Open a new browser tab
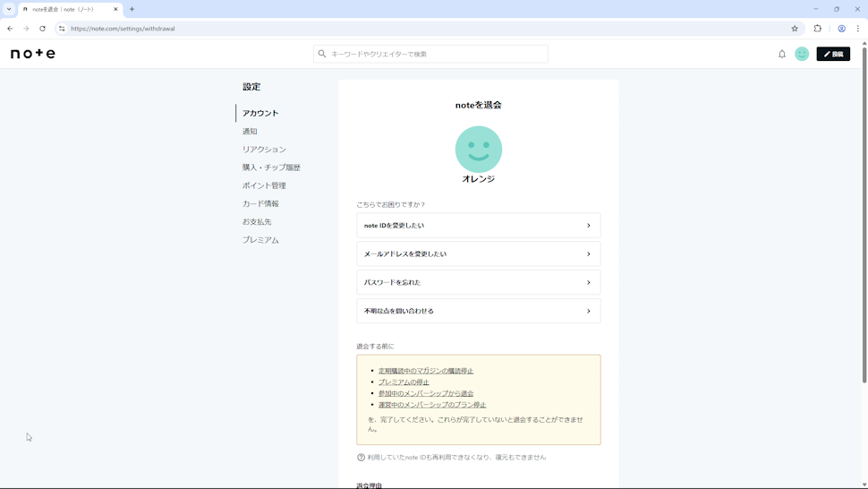The image size is (868, 489). [x=132, y=9]
